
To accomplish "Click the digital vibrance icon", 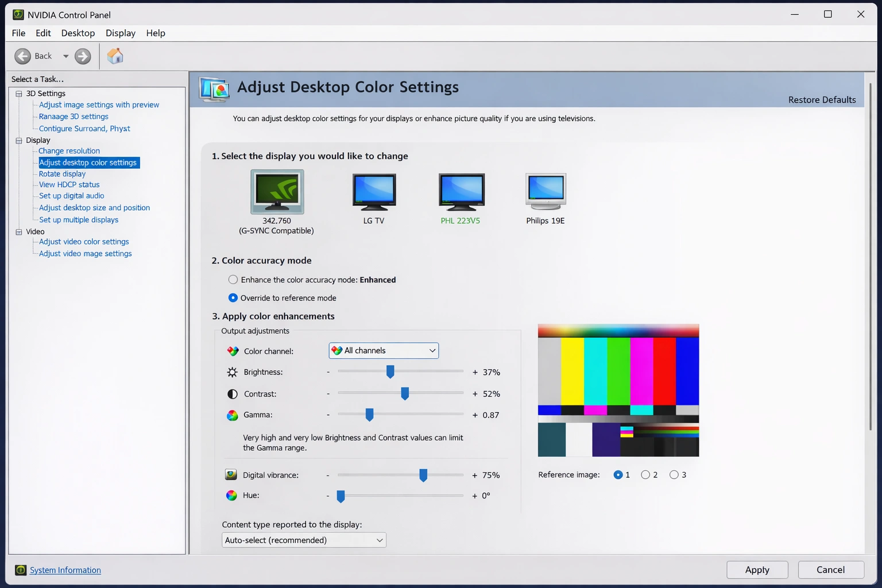I will pyautogui.click(x=231, y=474).
